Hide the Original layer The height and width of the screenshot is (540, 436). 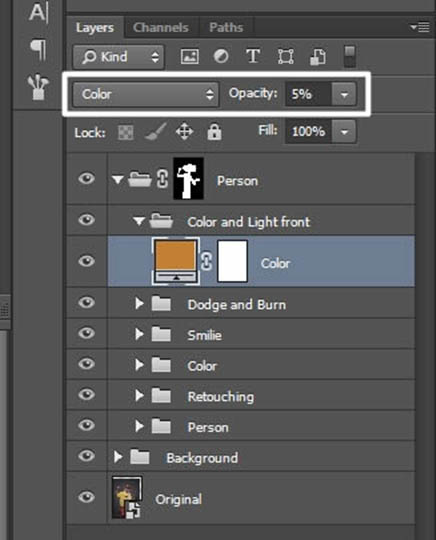(x=86, y=497)
